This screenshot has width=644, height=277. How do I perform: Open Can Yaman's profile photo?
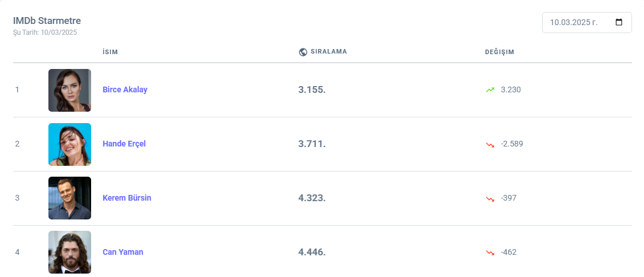pos(69,252)
